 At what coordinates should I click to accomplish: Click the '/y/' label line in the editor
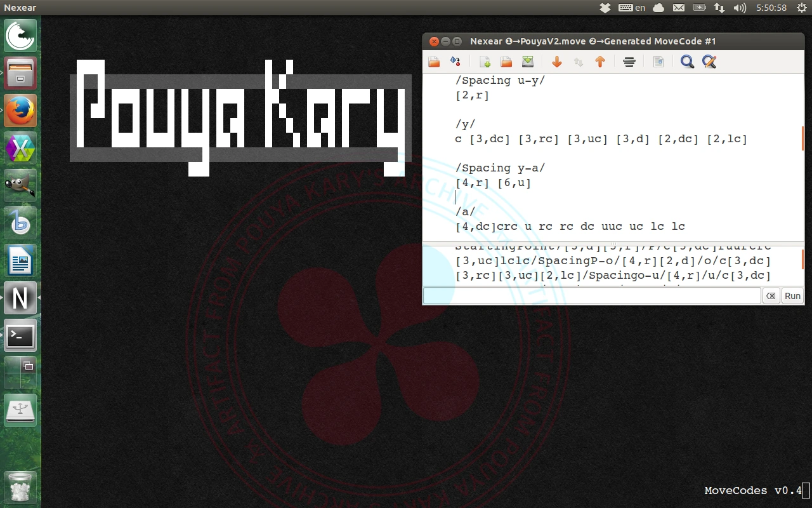(x=465, y=124)
